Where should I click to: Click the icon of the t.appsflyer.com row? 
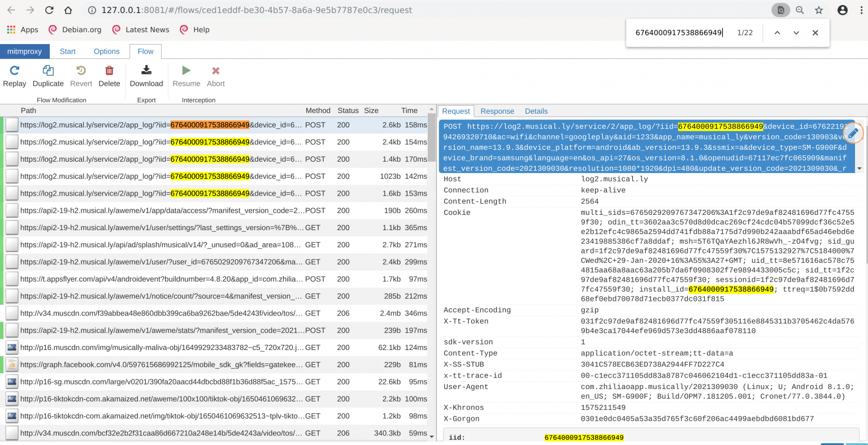(x=12, y=279)
